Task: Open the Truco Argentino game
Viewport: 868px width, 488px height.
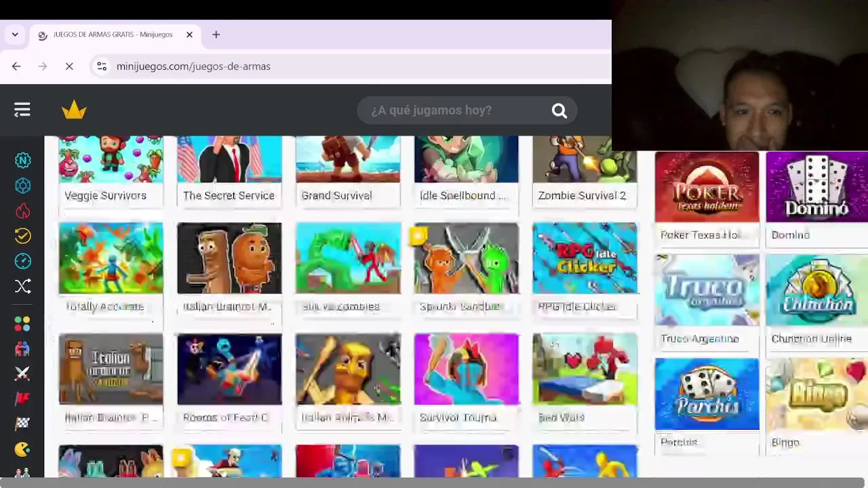Action: pos(707,302)
